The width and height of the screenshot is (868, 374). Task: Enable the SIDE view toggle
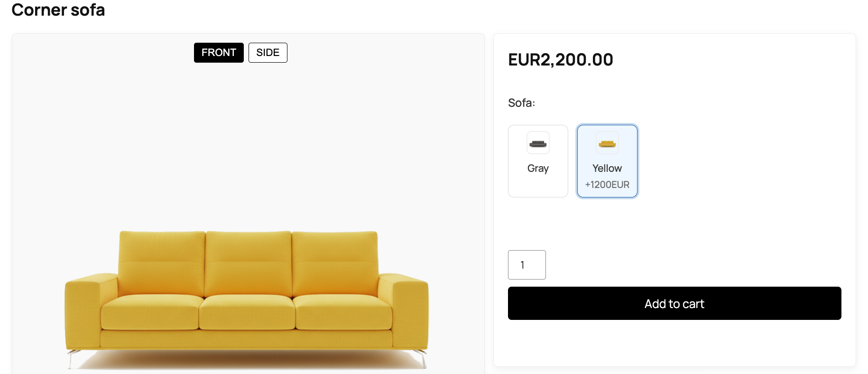[x=268, y=53]
